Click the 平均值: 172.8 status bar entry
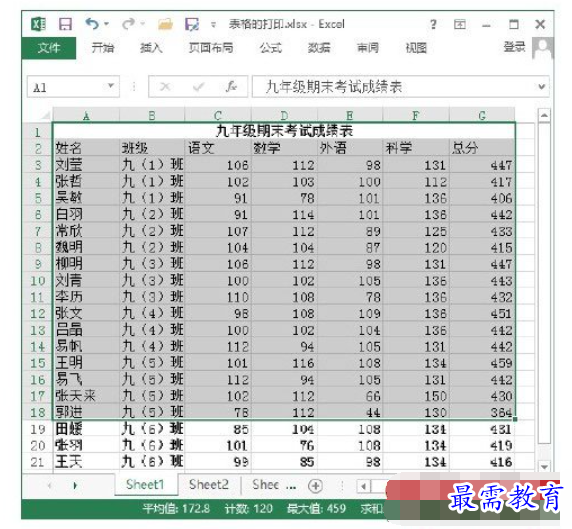 tap(176, 508)
